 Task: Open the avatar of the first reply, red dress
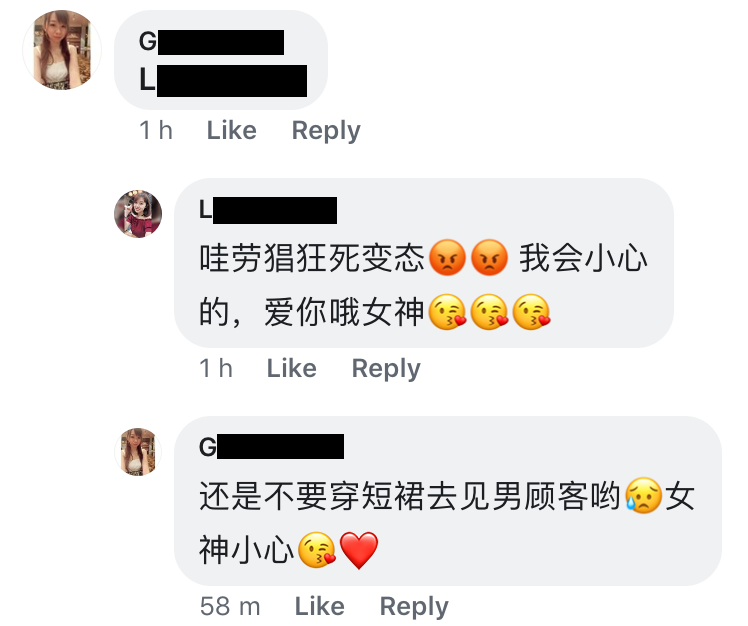pyautogui.click(x=138, y=214)
